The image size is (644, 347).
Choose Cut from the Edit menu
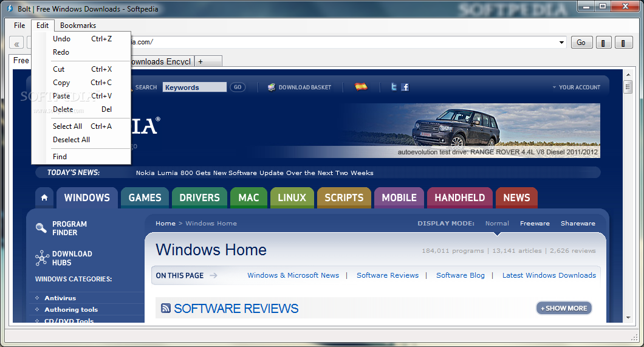pyautogui.click(x=81, y=69)
